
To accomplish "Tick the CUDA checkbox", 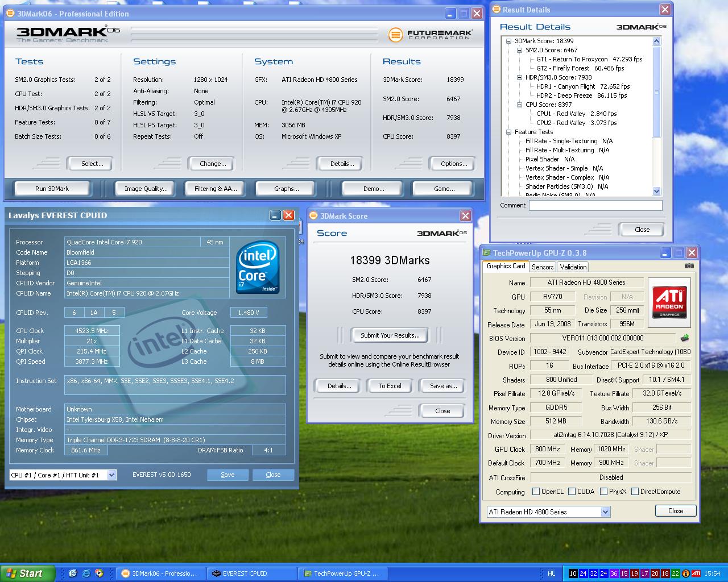I will point(572,492).
